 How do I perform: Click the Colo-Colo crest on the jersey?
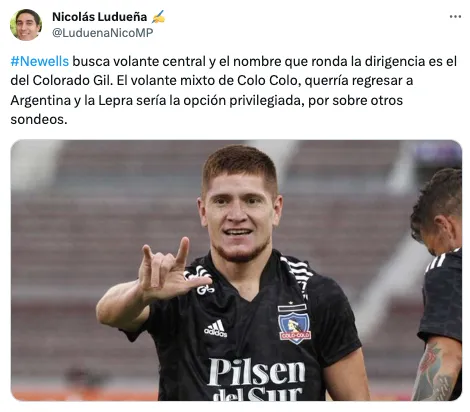pos(294,324)
